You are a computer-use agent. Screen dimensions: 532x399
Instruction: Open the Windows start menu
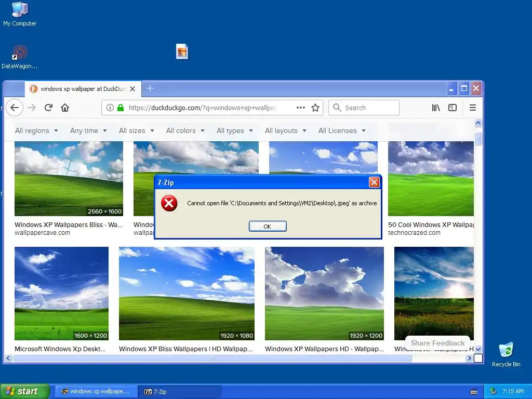coord(24,391)
